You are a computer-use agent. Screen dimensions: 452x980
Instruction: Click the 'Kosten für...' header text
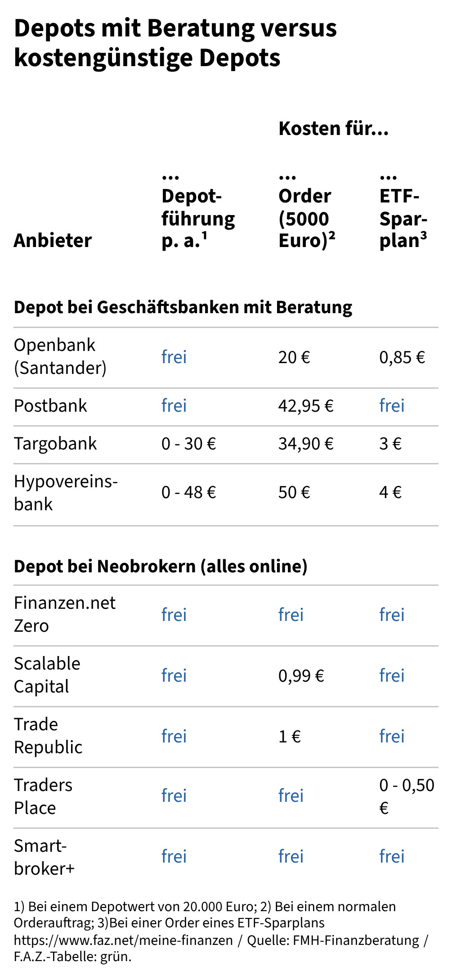pyautogui.click(x=334, y=129)
